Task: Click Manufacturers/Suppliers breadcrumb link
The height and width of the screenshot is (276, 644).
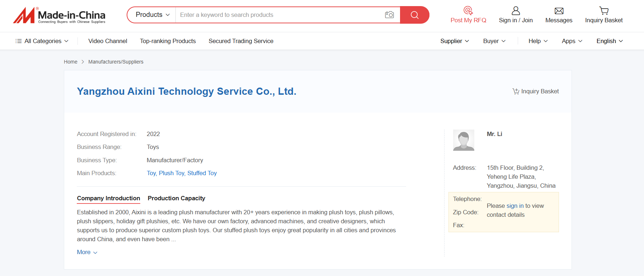Action: (x=116, y=62)
